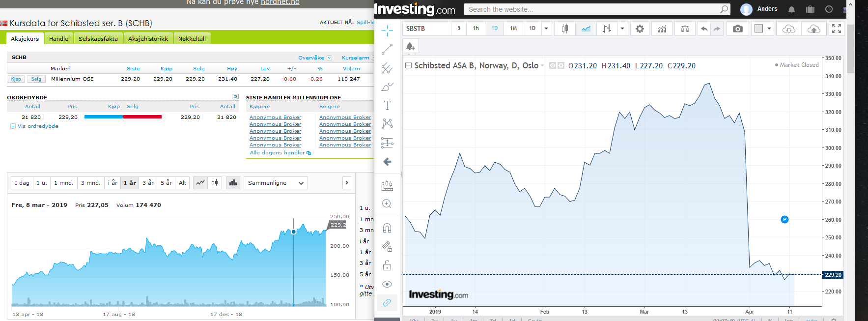868x321 pixels.
Task: Load chart layout from cloud download icon
Action: coord(789,29)
